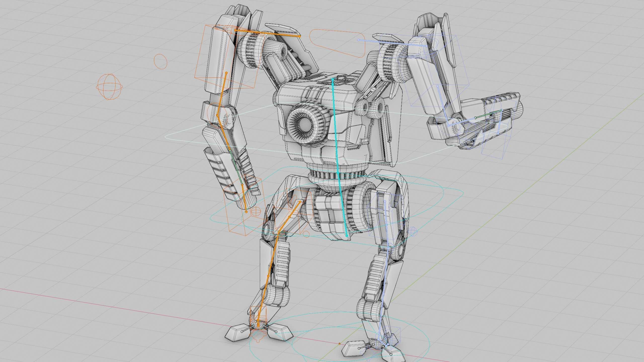Screen dimensions: 644x362
Task: Select the orange shoulder bone atop the left arm
Action: pos(267,33)
